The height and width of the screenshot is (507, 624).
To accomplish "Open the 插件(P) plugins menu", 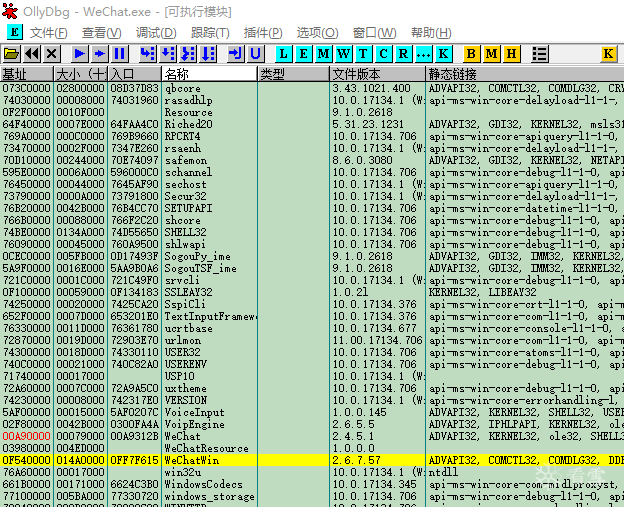I will click(x=263, y=33).
